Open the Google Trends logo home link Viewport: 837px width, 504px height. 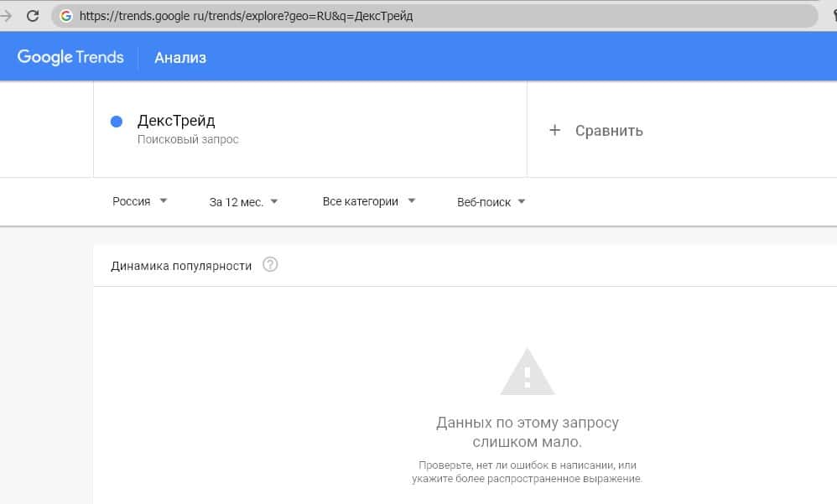(70, 57)
